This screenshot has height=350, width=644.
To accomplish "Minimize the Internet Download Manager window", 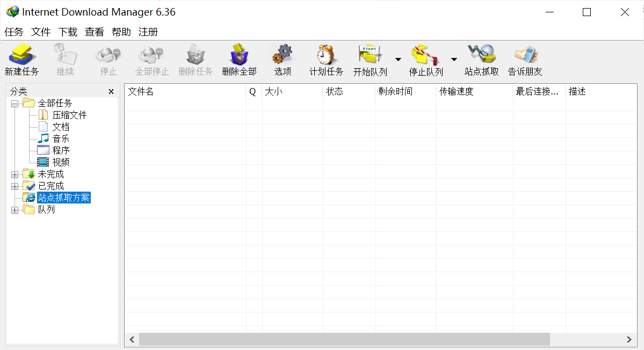I will pyautogui.click(x=550, y=12).
